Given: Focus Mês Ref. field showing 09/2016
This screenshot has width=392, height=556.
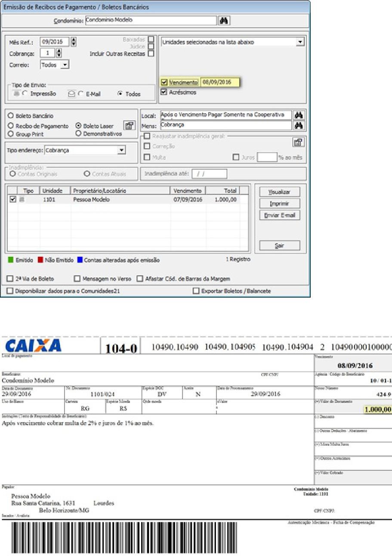Looking at the screenshot, I should point(55,42).
